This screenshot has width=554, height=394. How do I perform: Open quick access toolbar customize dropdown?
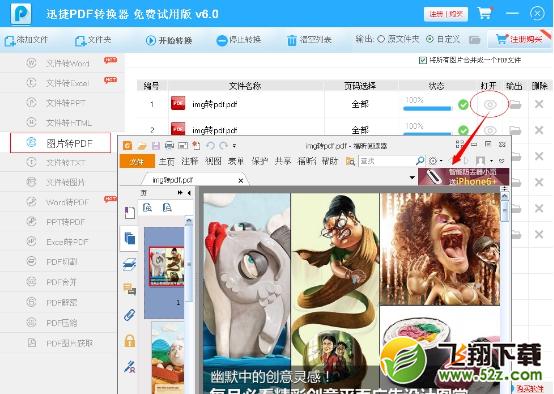tap(234, 146)
